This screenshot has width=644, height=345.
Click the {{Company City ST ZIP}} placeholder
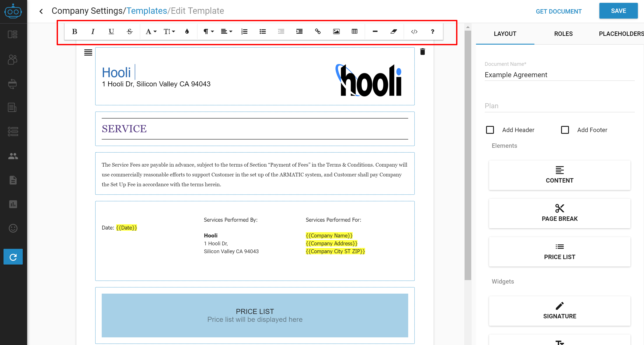click(335, 251)
